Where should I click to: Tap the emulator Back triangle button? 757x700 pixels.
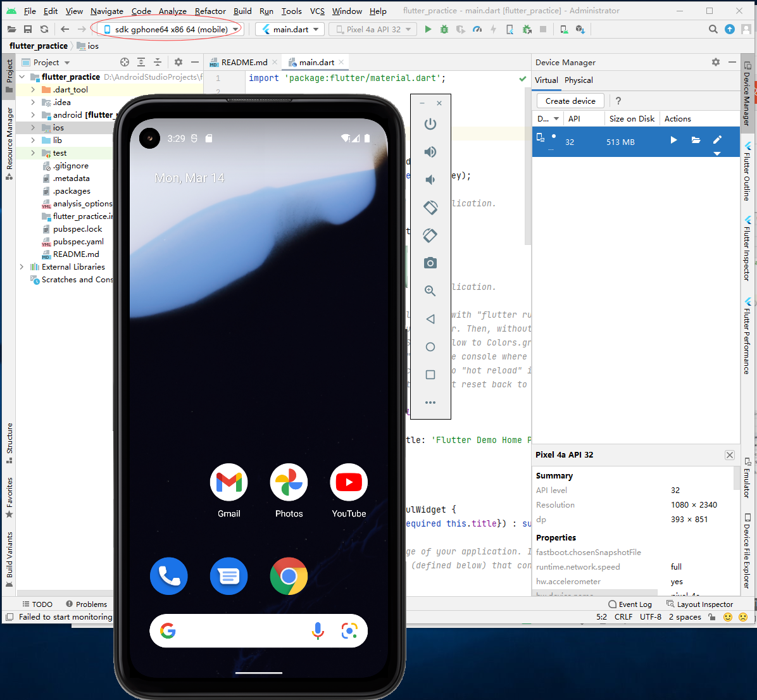[x=430, y=318]
